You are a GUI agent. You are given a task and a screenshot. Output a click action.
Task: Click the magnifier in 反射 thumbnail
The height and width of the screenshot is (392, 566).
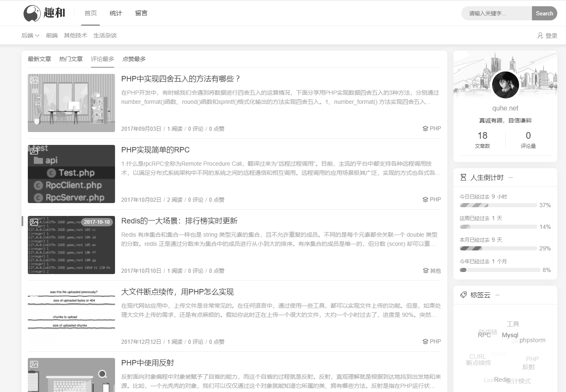click(x=103, y=375)
